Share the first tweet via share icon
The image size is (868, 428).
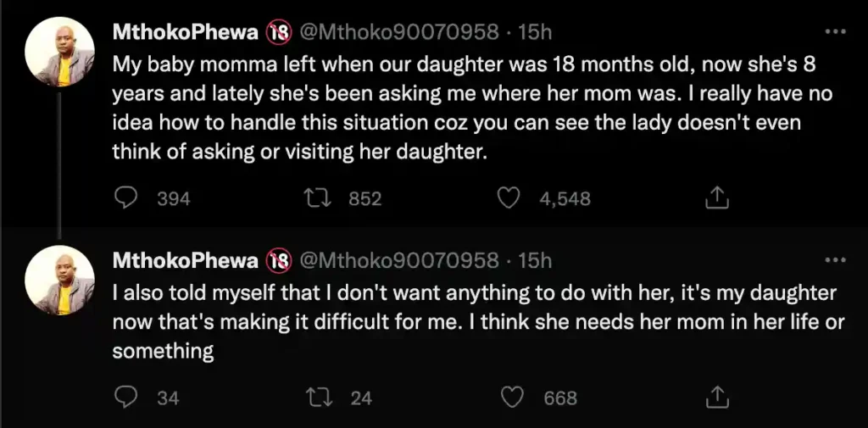(x=716, y=198)
